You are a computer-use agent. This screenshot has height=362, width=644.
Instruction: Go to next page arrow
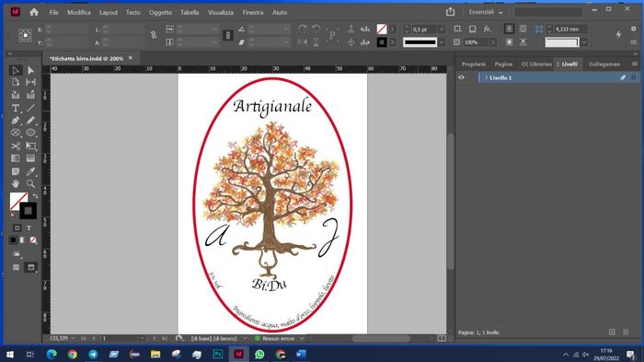click(155, 338)
